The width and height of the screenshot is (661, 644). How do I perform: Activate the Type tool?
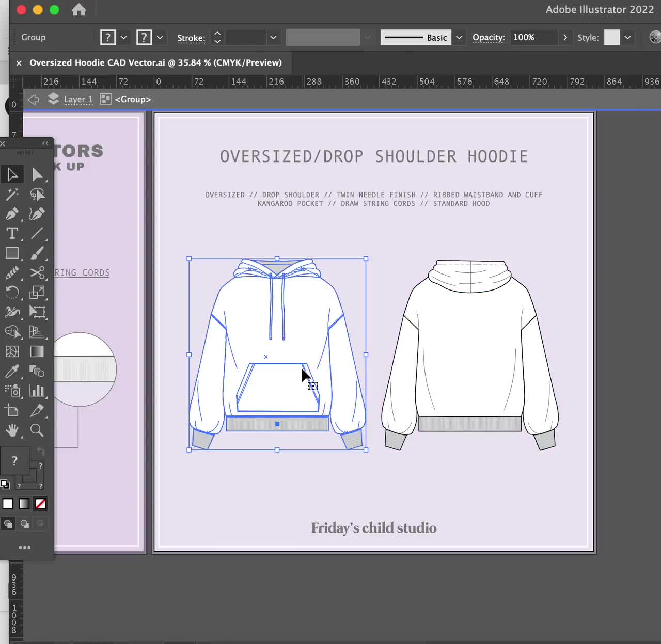pyautogui.click(x=12, y=233)
